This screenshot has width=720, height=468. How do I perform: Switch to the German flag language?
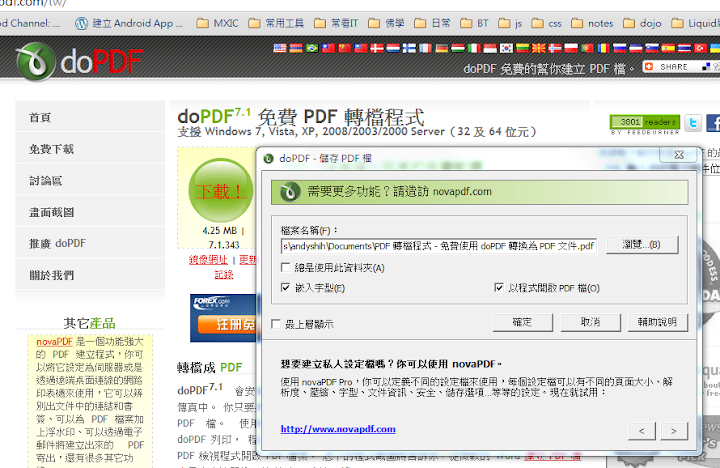442,48
